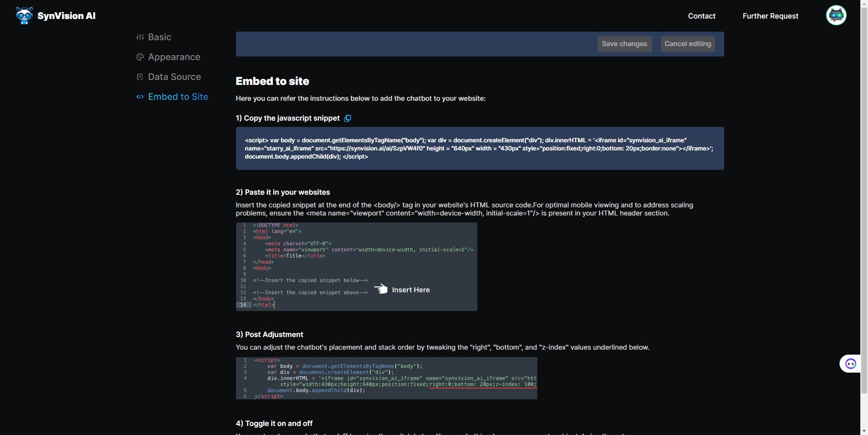Open the user avatar profile menu

pos(836,15)
